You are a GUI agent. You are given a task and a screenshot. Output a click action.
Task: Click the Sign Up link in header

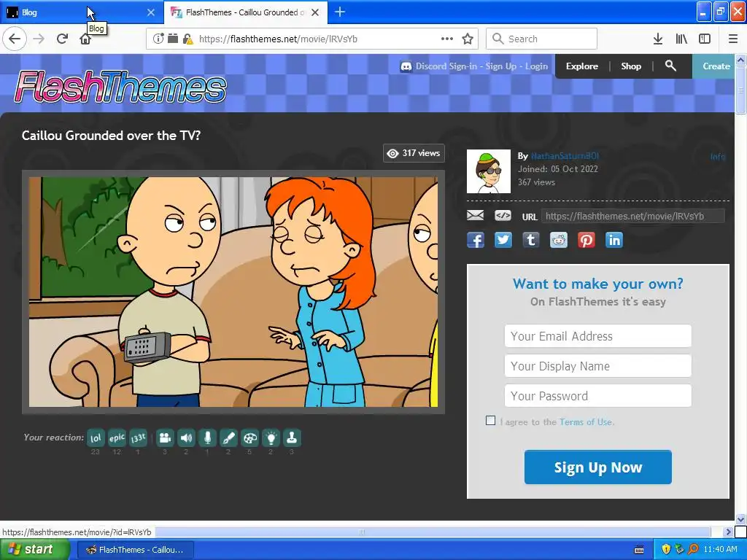500,66
